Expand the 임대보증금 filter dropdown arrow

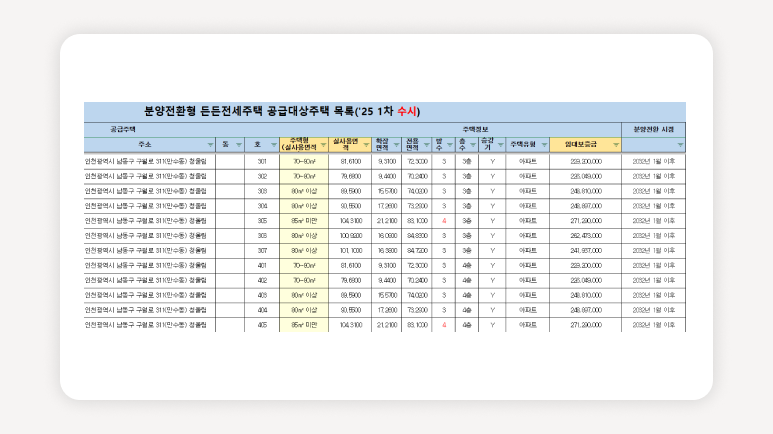616,145
